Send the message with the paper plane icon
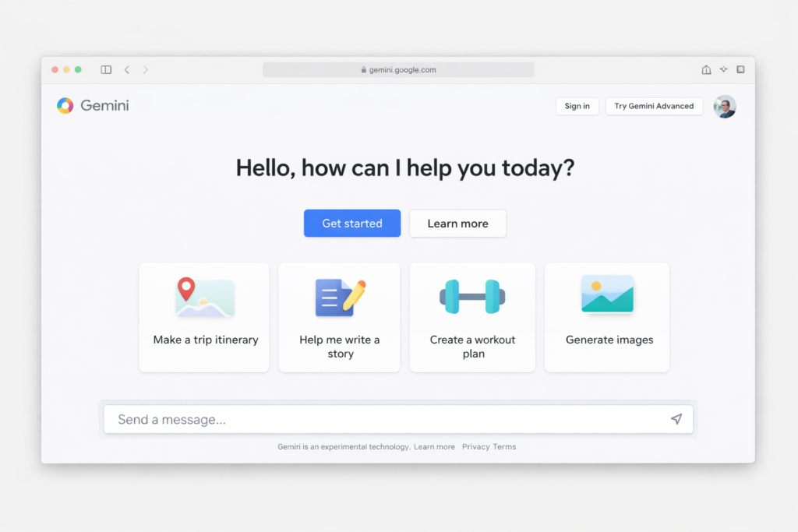798x532 pixels. (x=676, y=418)
